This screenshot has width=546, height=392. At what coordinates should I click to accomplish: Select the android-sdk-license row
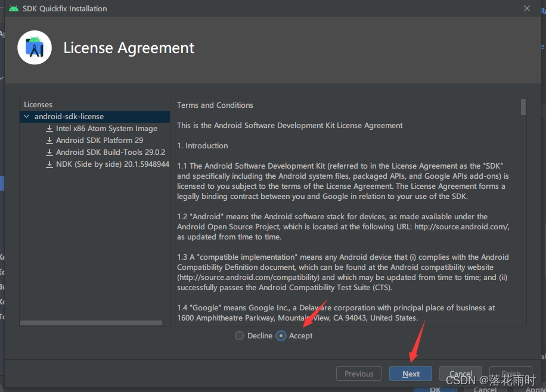point(95,117)
